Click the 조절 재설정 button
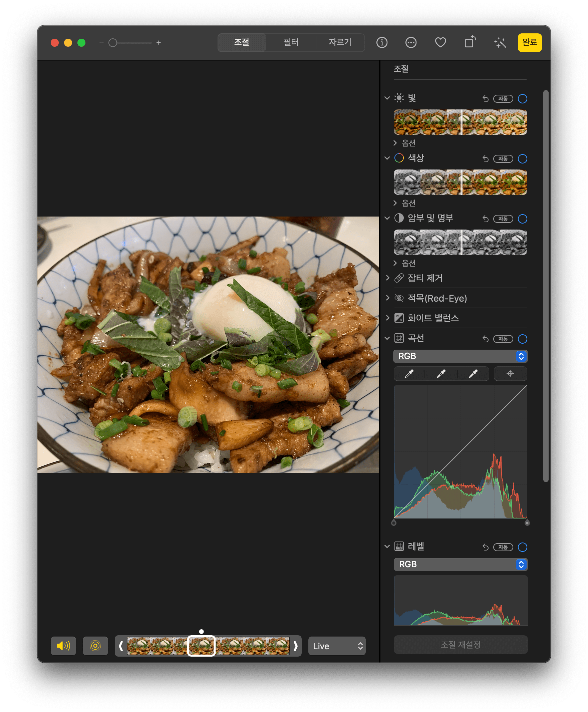588x712 pixels. (x=460, y=645)
